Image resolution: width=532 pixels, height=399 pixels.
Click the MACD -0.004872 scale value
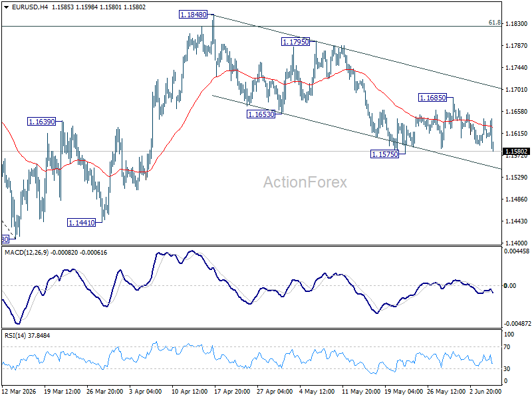pos(517,324)
